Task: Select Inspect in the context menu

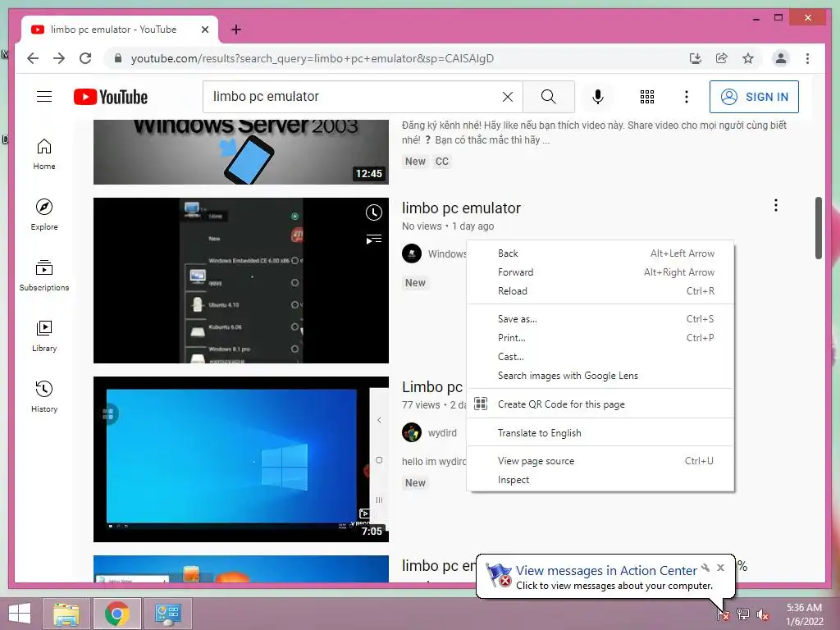Action: 600,480
